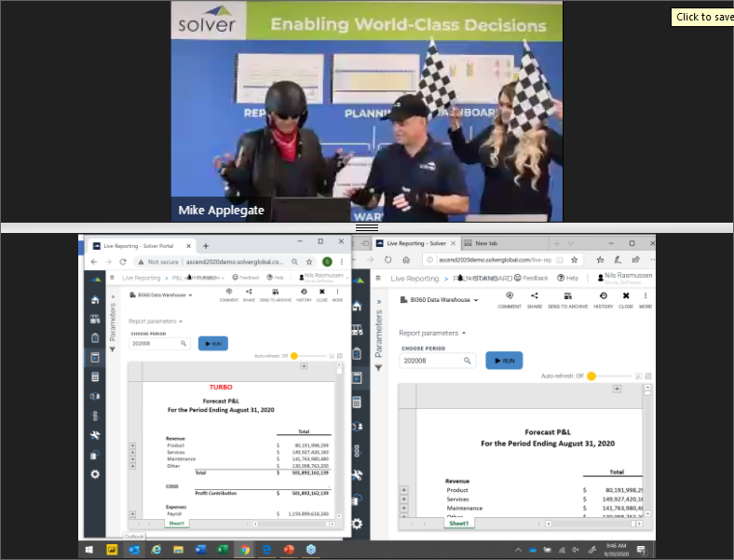Expand the Maintenance row in the TURBO report
734x560 pixels.
click(x=132, y=458)
